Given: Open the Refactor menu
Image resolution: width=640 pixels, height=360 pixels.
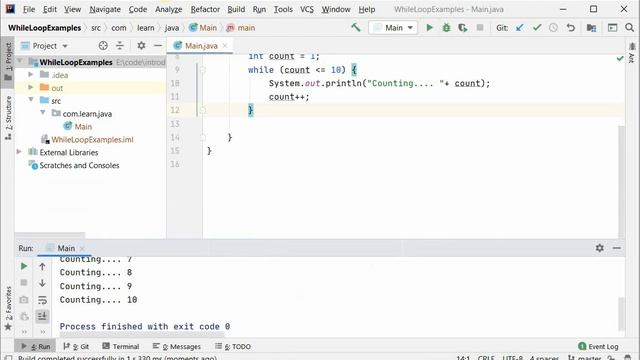Looking at the screenshot, I should 205,9.
